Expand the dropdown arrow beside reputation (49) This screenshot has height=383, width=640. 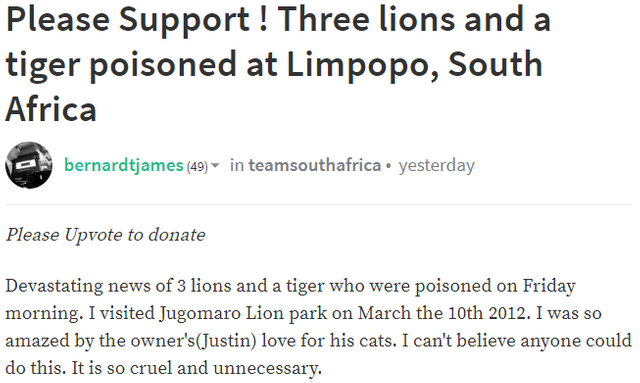pyautogui.click(x=215, y=165)
